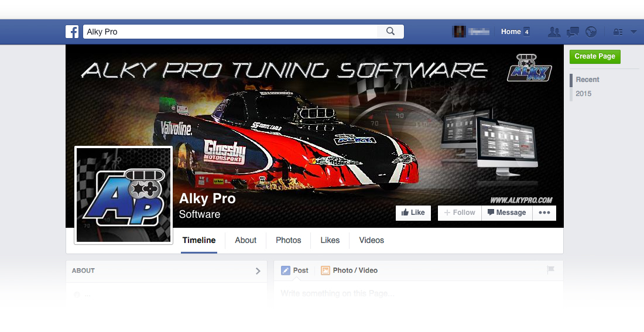Jump to 2015 on the timeline sidebar
This screenshot has width=644, height=332.
583,94
